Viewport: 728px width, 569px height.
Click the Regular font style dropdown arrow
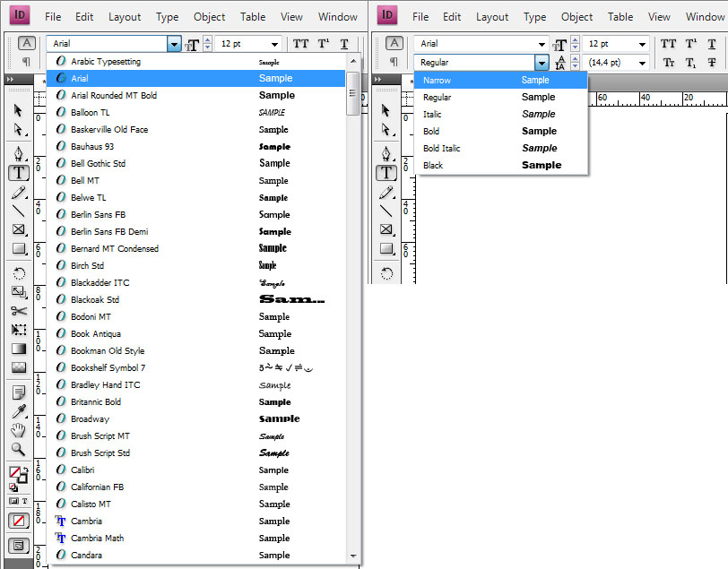click(x=542, y=62)
